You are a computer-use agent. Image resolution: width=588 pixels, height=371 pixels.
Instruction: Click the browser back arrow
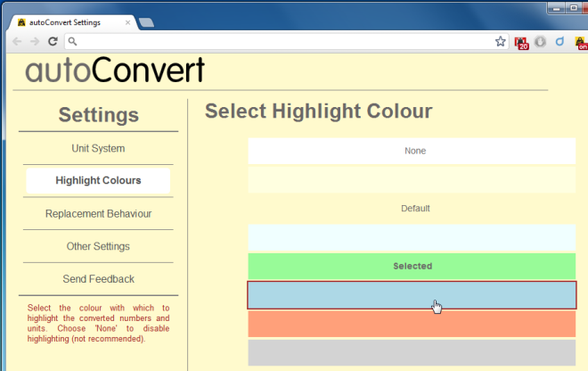(x=17, y=41)
